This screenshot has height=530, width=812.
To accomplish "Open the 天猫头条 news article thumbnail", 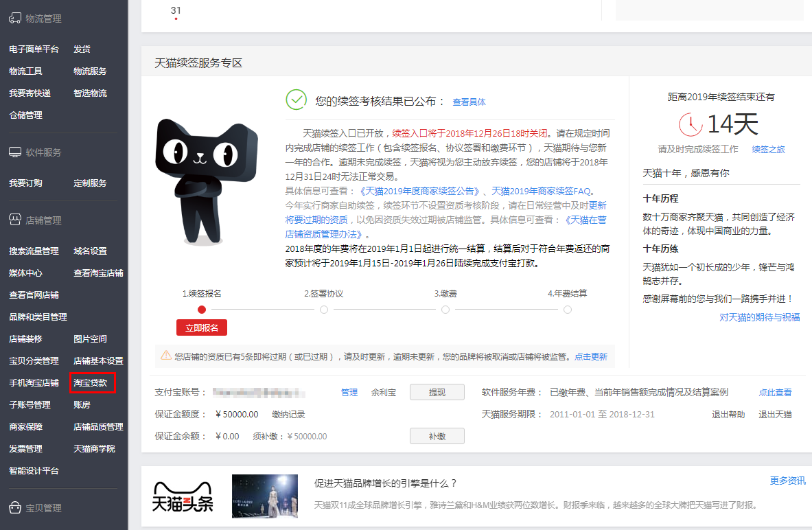I will pos(265,496).
